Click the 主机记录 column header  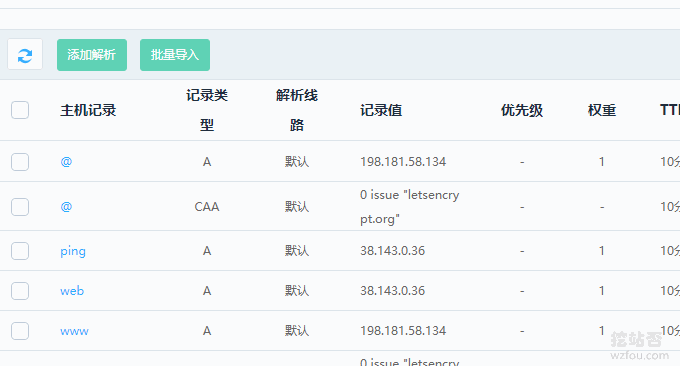click(x=88, y=110)
